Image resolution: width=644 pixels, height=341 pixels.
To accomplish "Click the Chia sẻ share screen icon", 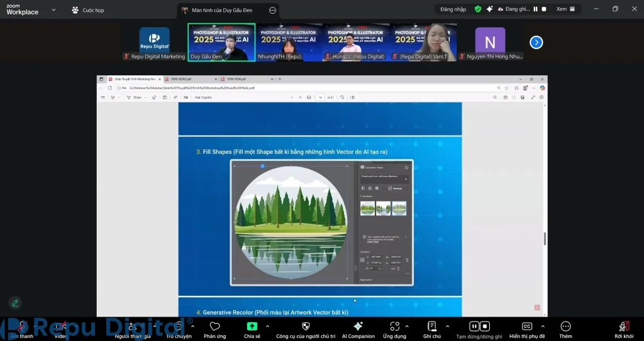I will [252, 327].
